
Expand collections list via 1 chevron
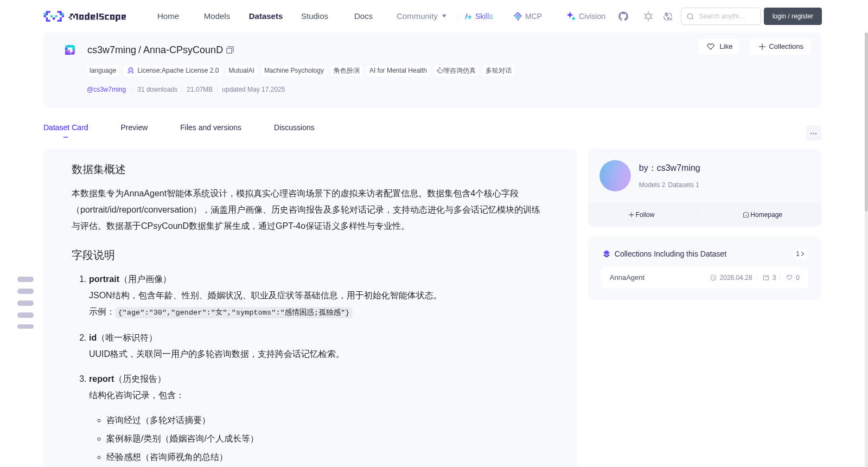(800, 254)
